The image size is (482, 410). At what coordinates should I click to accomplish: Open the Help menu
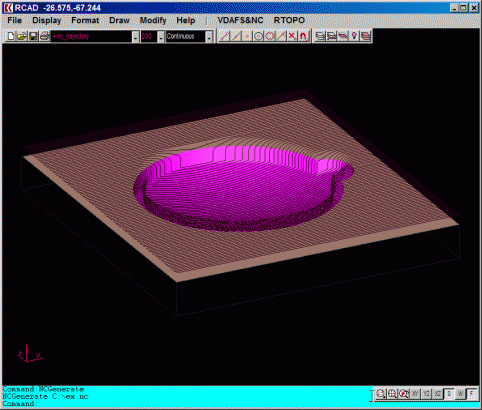click(x=186, y=20)
